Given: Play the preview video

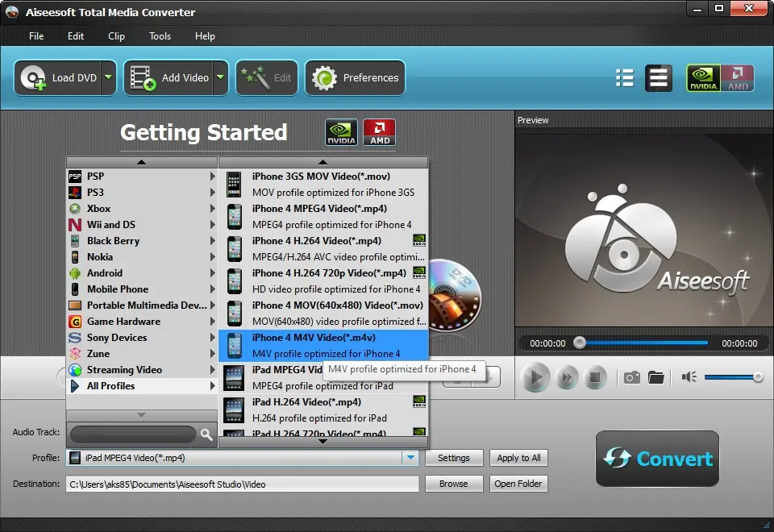Looking at the screenshot, I should 535,377.
